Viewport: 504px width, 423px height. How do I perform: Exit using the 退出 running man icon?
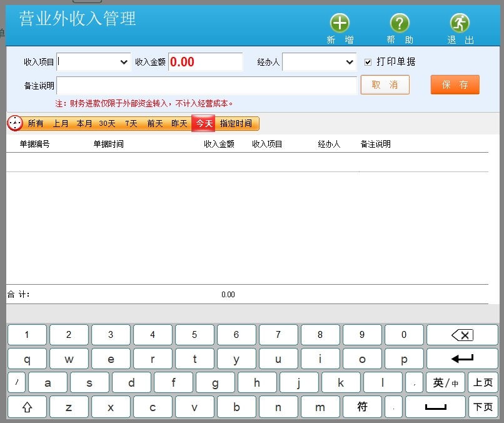(460, 24)
